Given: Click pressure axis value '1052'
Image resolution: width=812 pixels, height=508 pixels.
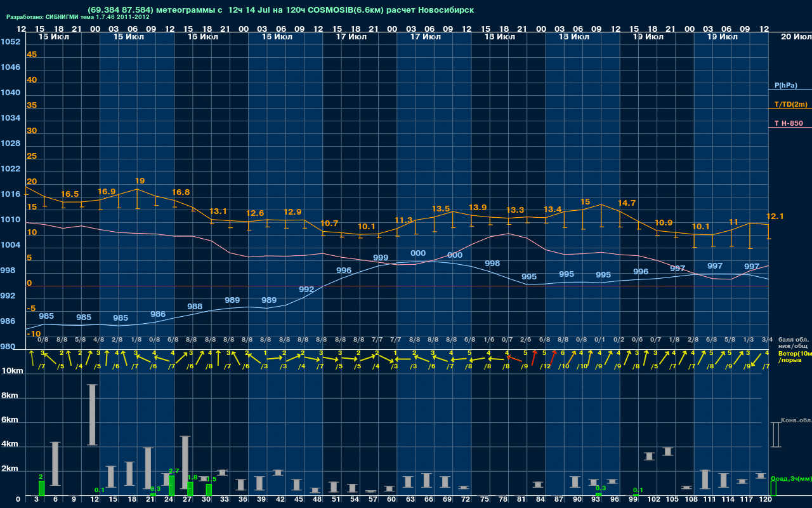Looking at the screenshot, I should (10, 42).
